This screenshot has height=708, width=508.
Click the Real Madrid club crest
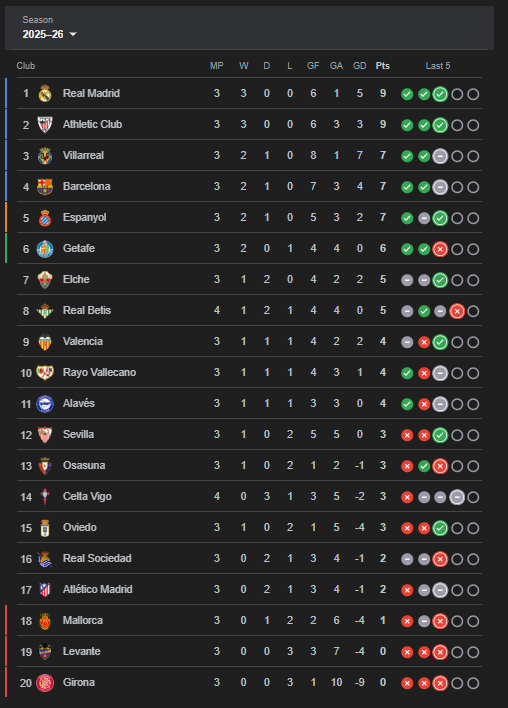click(45, 93)
